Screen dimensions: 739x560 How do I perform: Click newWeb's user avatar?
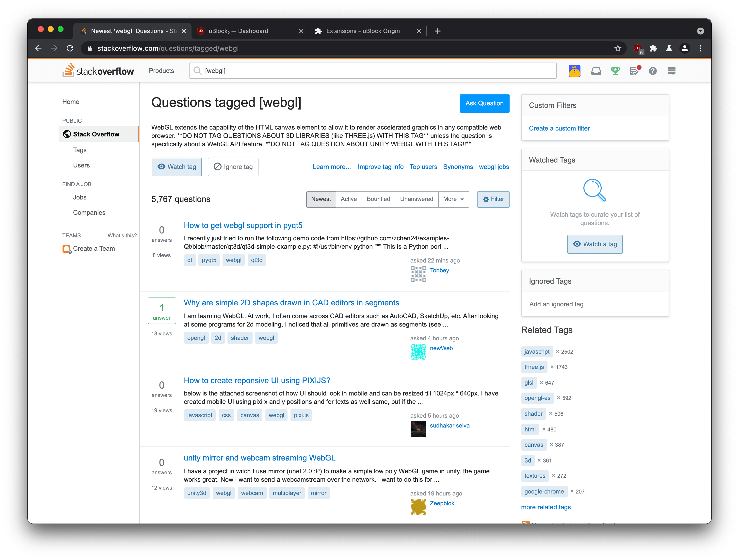click(x=418, y=351)
